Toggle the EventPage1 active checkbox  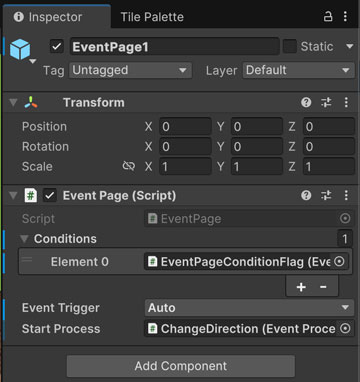57,46
